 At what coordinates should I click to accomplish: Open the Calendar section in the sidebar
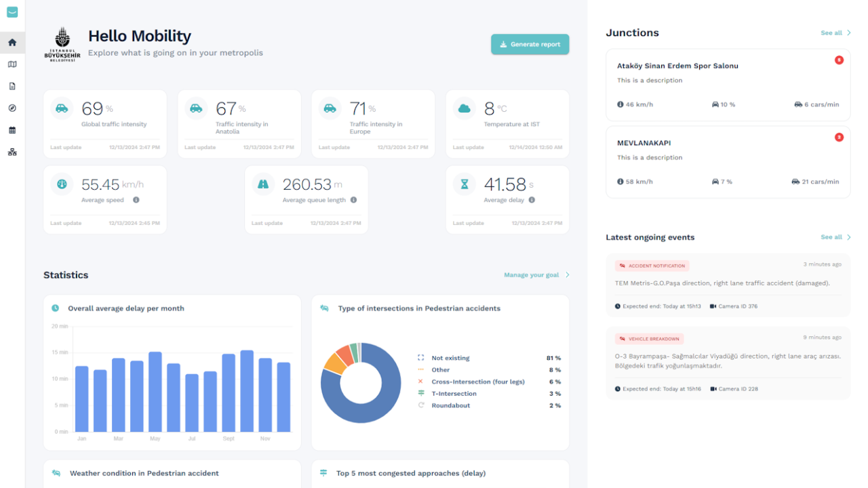pos(12,129)
